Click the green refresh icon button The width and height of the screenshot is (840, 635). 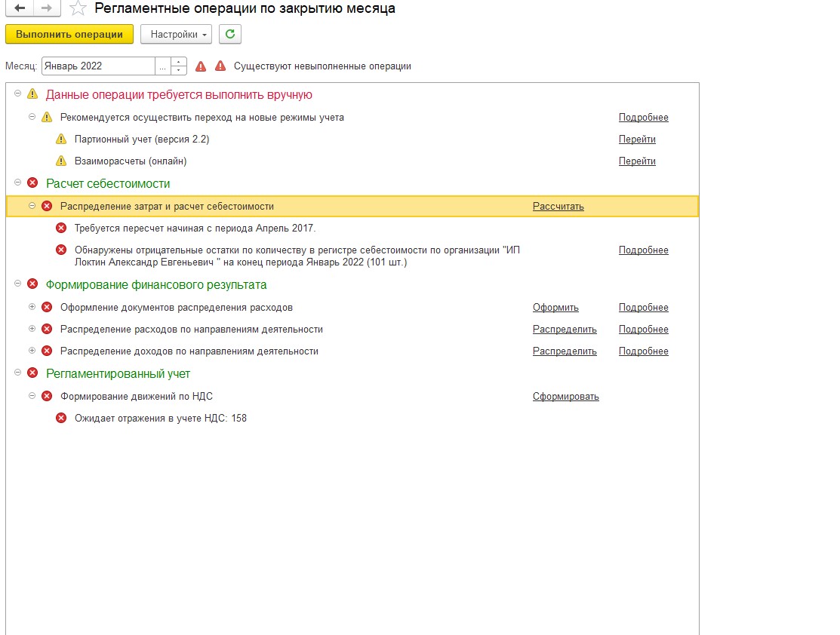(x=230, y=34)
